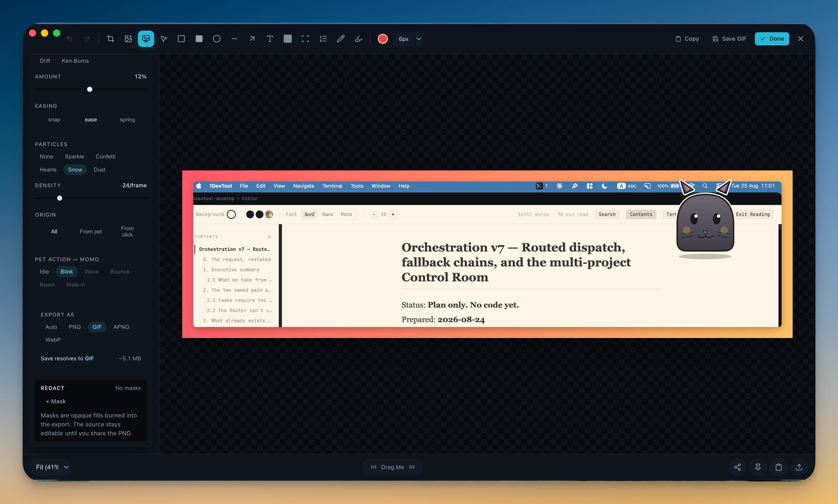838x504 pixels.
Task: Set pet action to Bounce
Action: pyautogui.click(x=120, y=272)
